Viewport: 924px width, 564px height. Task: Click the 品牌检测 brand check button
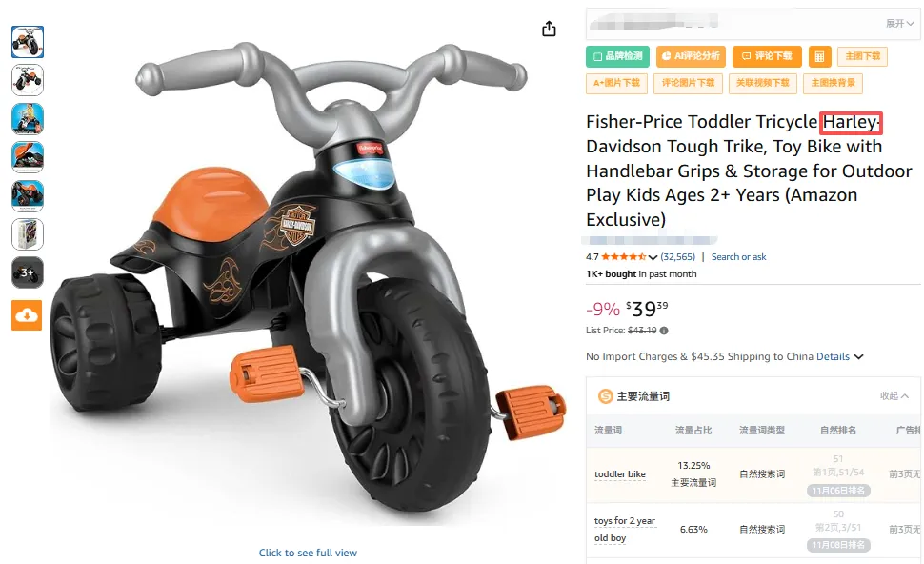point(617,57)
